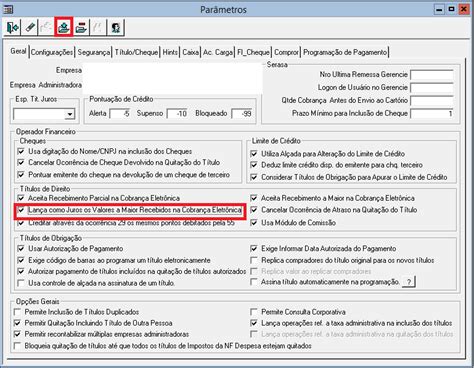474x368 pixels.
Task: Toggle Deduz limite crédito disp. do emitente checkbox
Action: click(254, 165)
